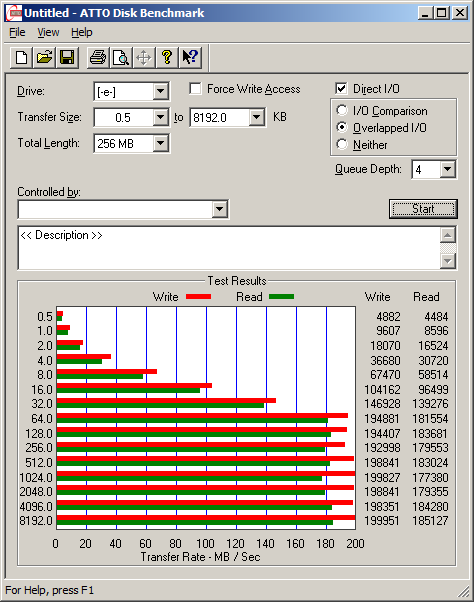Open the Transfer Size start dropdown 0.5
Image resolution: width=474 pixels, height=602 pixels.
click(x=160, y=117)
